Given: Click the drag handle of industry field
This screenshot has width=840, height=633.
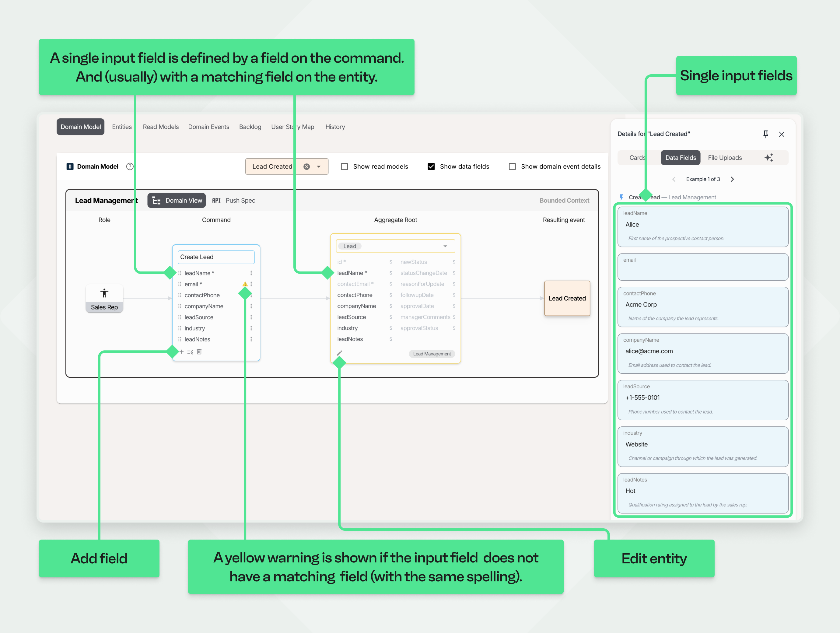Looking at the screenshot, I should click(180, 328).
